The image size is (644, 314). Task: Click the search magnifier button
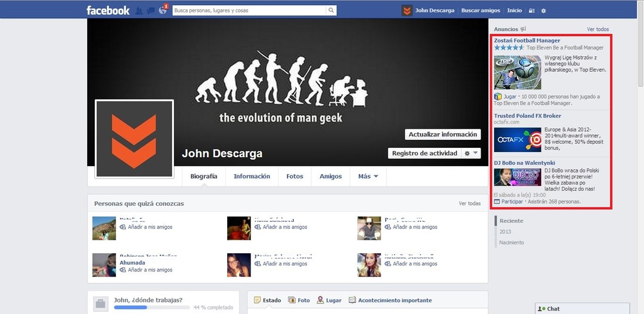pos(331,11)
